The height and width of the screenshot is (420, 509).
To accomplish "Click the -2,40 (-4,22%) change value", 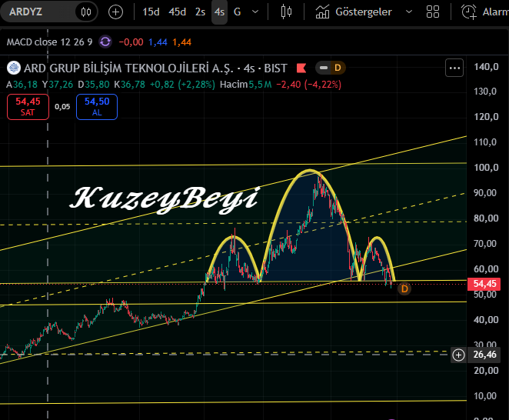I will click(309, 85).
